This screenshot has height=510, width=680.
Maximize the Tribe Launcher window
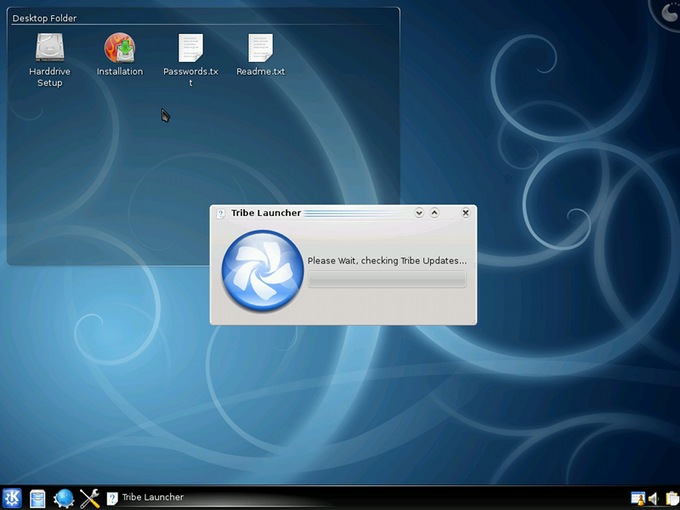pos(435,213)
